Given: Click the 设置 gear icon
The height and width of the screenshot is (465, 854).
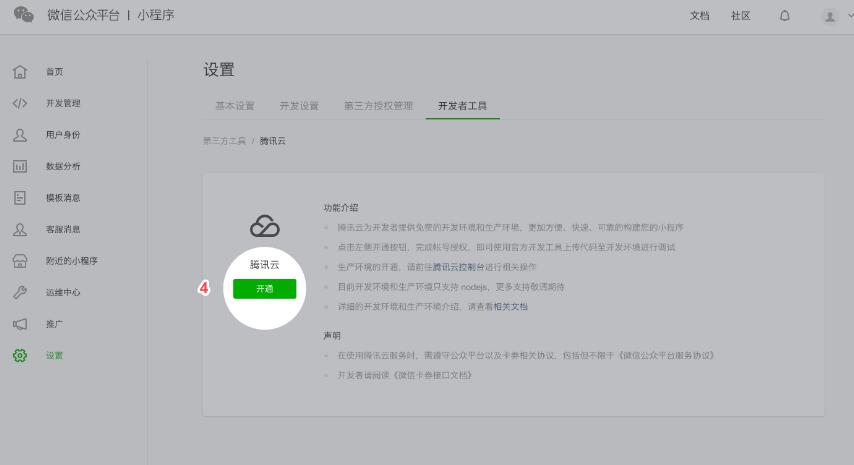Looking at the screenshot, I should click(x=19, y=355).
